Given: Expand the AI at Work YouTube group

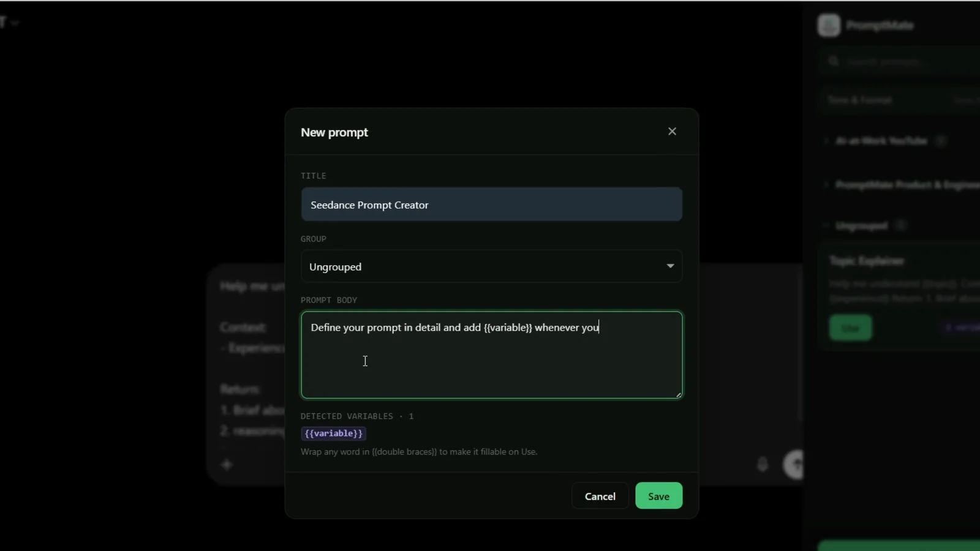Looking at the screenshot, I should (x=882, y=141).
